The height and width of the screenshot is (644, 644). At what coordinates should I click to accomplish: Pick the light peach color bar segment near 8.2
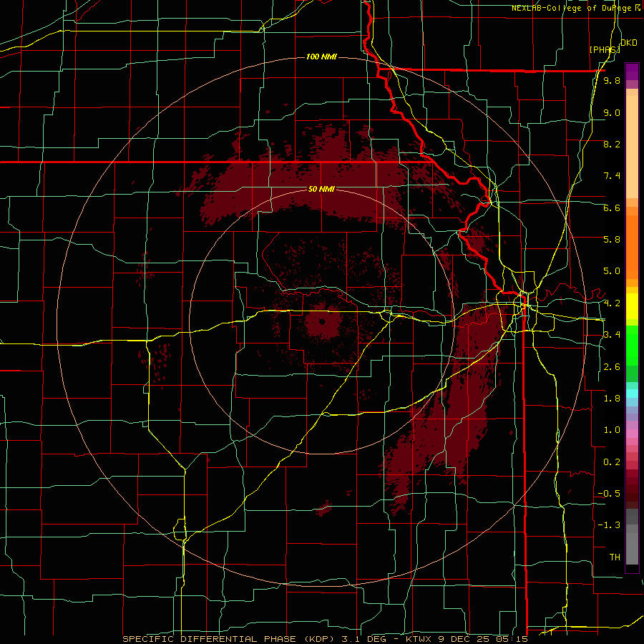(632, 147)
